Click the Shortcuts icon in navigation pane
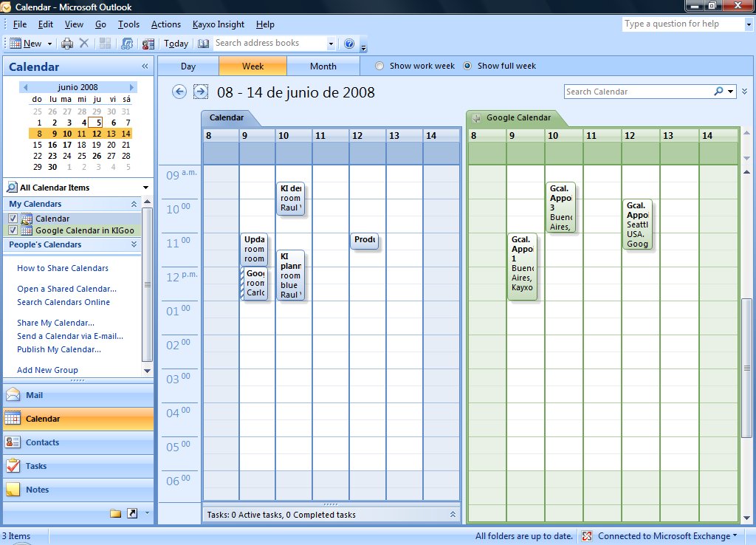756x545 pixels. click(132, 513)
